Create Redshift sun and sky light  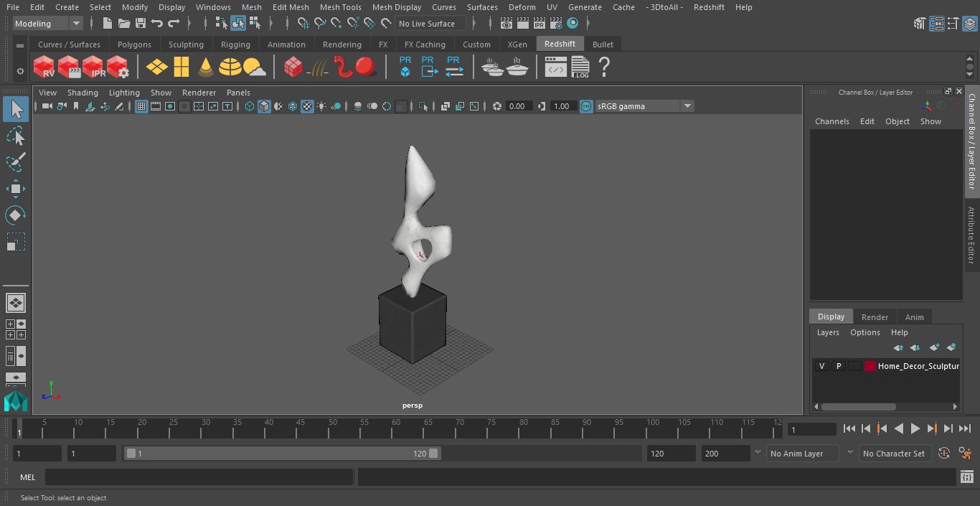pos(255,67)
